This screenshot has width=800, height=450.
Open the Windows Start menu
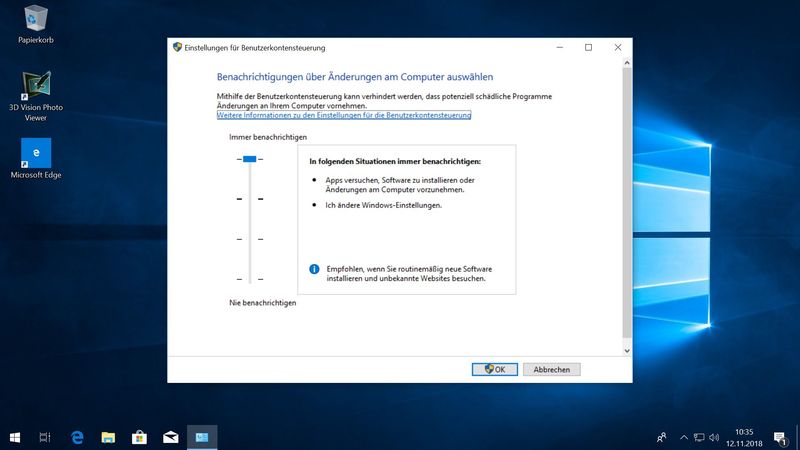coord(15,437)
